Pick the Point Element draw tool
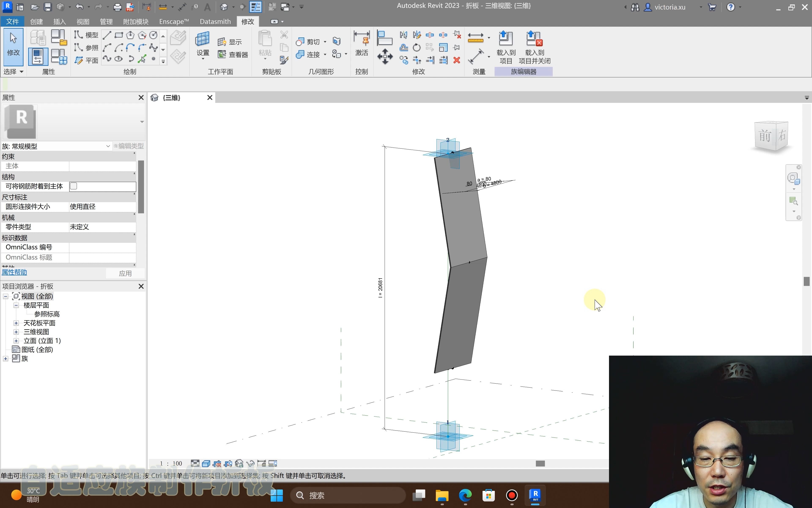Screen dimensions: 812x508 point(153,59)
